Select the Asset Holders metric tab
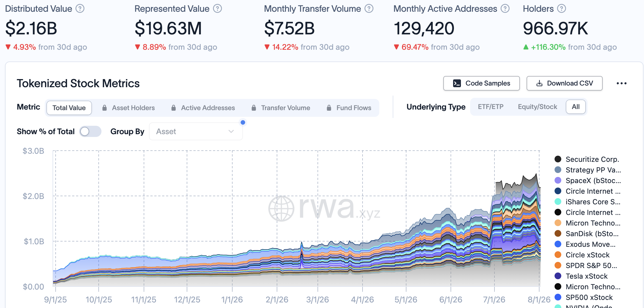The height and width of the screenshot is (308, 644). click(x=129, y=108)
